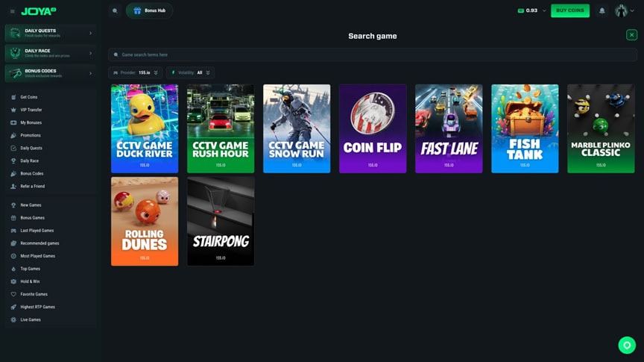Click the Promotions sidebar icon
This screenshot has width=644, height=362.
pos(13,135)
